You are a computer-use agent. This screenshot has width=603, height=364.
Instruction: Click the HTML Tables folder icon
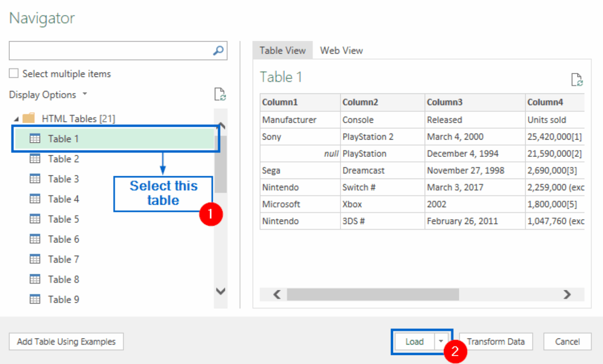[x=29, y=118]
